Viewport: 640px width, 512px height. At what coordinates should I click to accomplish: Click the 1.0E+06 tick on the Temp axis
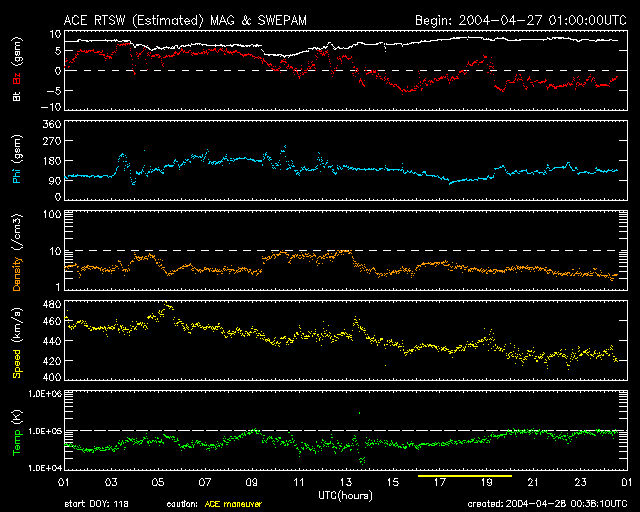click(45, 394)
